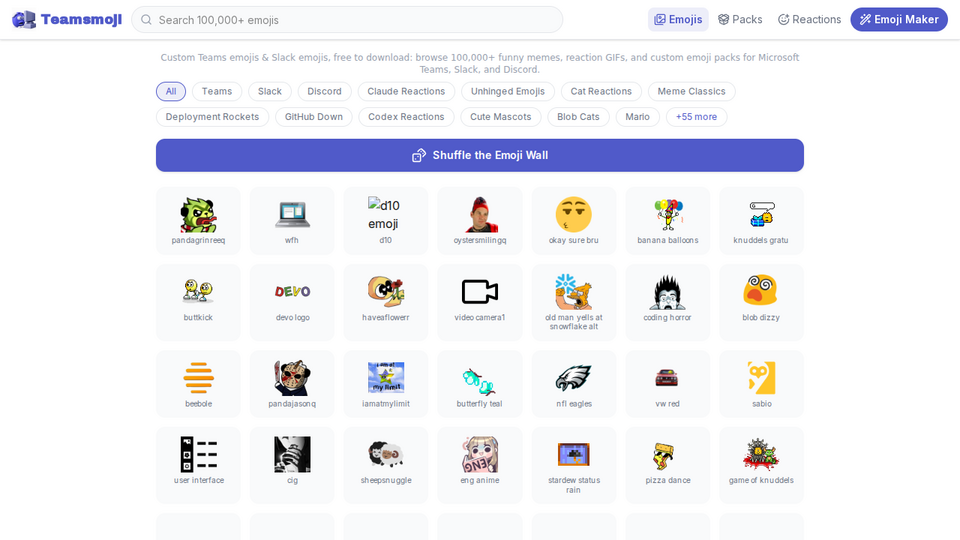The height and width of the screenshot is (540, 960).
Task: Select the Cat Reactions filter
Action: tap(601, 91)
